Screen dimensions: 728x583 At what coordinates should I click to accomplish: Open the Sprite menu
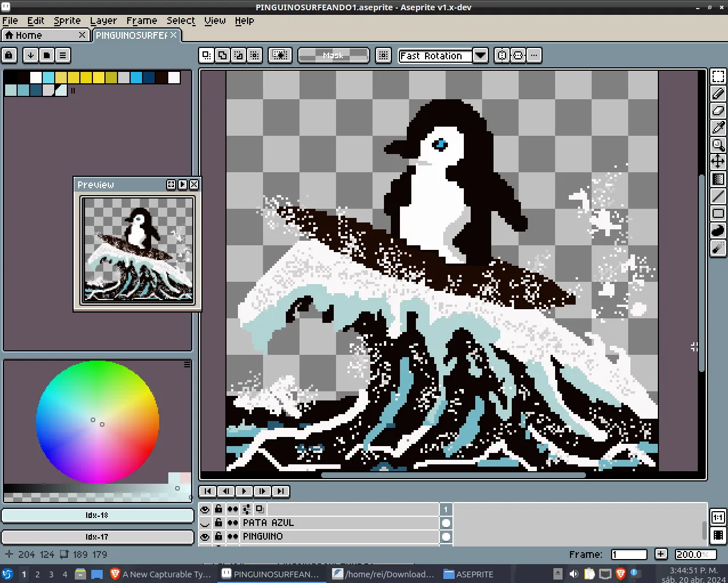tap(67, 21)
